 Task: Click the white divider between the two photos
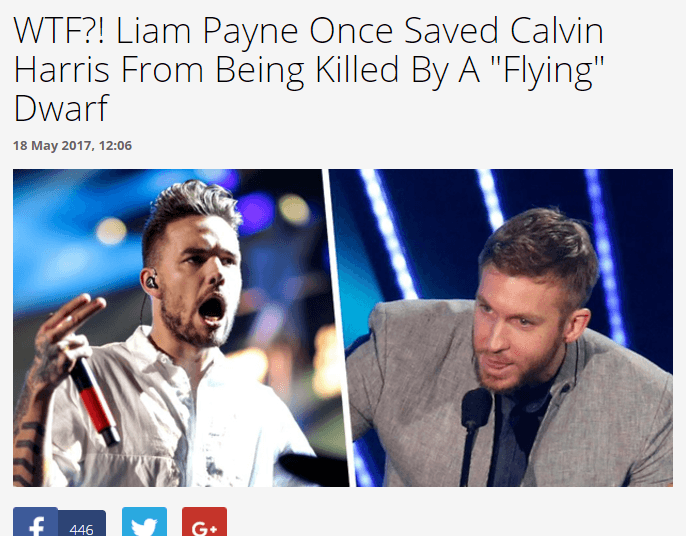[x=339, y=328]
